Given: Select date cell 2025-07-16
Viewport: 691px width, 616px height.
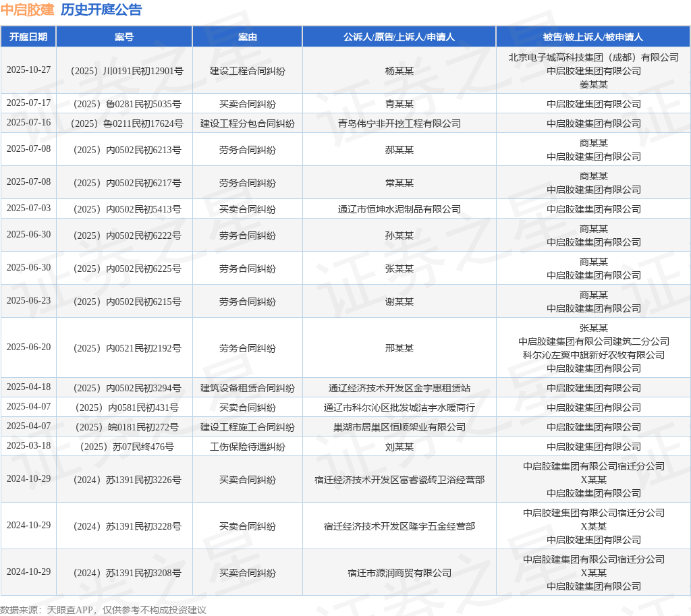Looking at the screenshot, I should (x=28, y=123).
